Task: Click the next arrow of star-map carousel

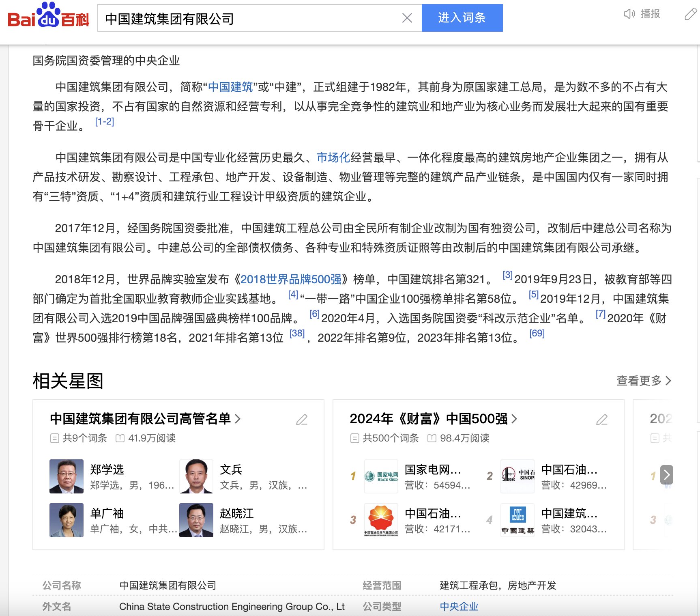Action: 667,475
